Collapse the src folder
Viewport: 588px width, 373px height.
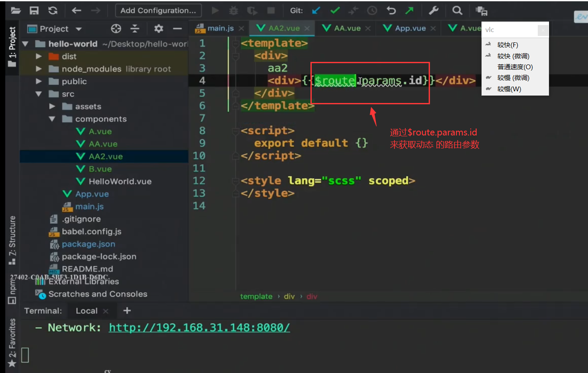[39, 94]
